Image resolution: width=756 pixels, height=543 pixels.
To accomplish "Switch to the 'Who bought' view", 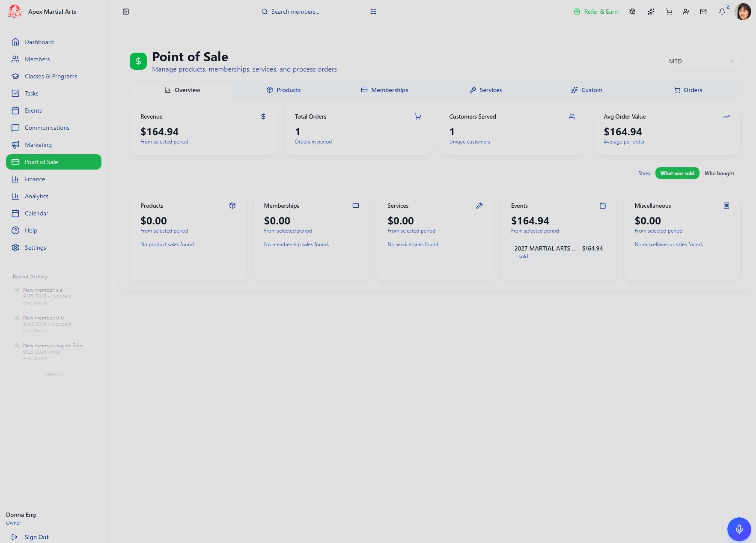I will tap(719, 173).
